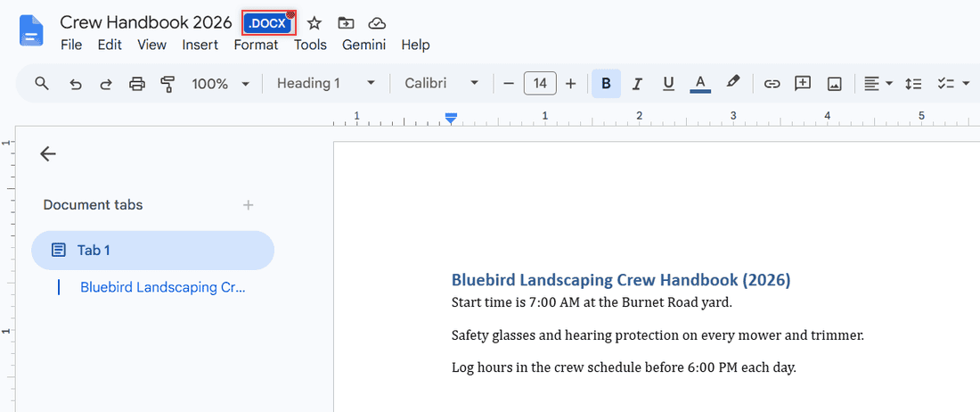Screen dimensions: 980x412
Task: Insert an image
Action: coord(835,84)
